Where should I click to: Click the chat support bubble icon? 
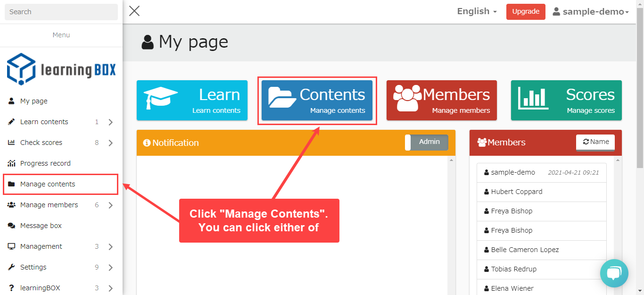pyautogui.click(x=614, y=273)
